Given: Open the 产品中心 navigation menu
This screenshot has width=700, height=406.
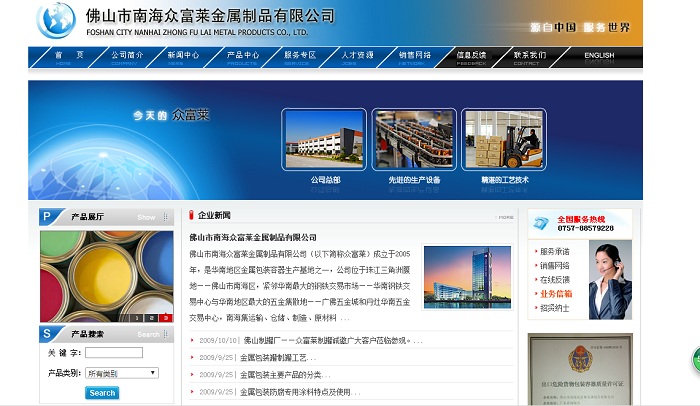Looking at the screenshot, I should pos(242,56).
